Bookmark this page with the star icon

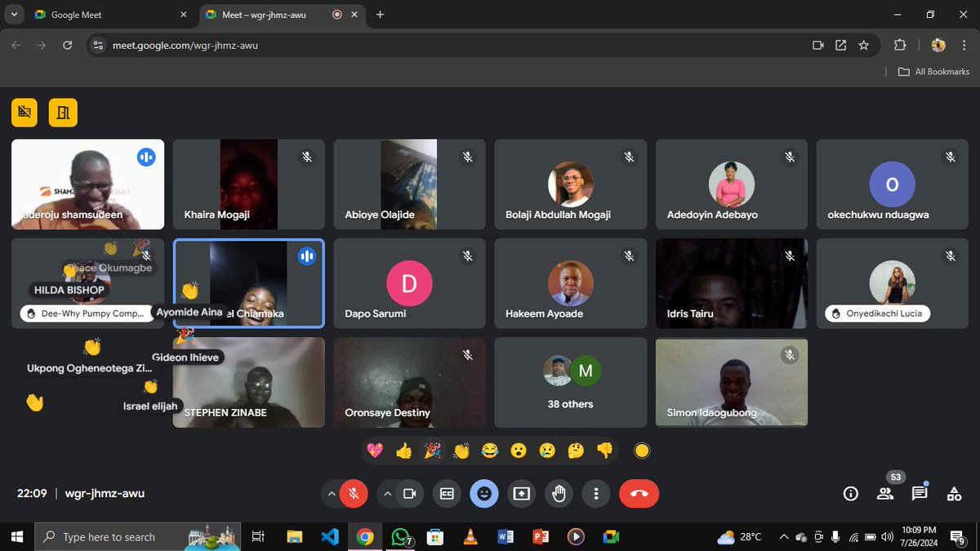coord(863,46)
